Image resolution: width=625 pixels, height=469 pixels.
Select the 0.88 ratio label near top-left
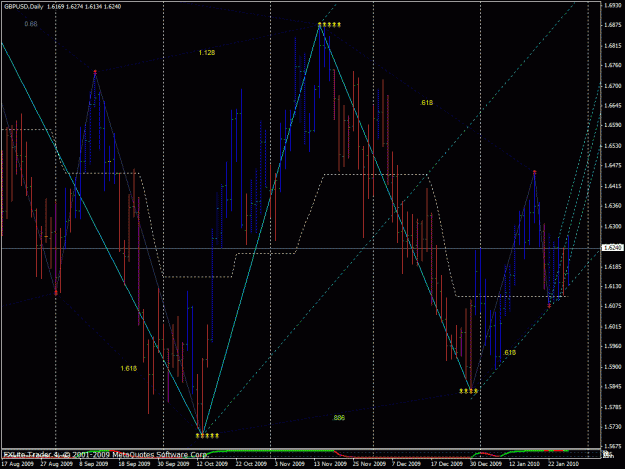(31, 24)
